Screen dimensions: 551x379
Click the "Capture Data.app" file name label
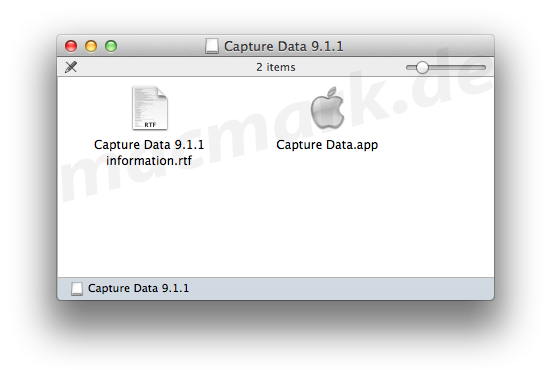327,145
